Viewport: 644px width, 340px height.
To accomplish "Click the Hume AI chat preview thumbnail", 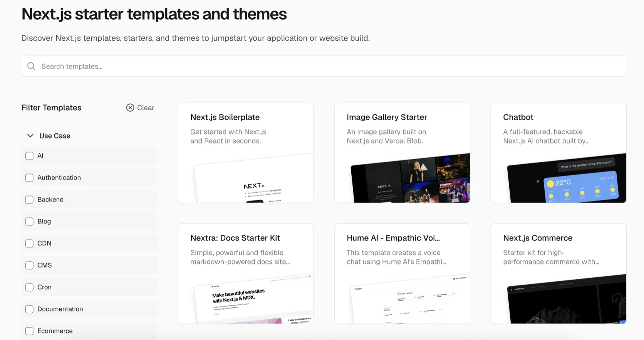I will (410, 299).
